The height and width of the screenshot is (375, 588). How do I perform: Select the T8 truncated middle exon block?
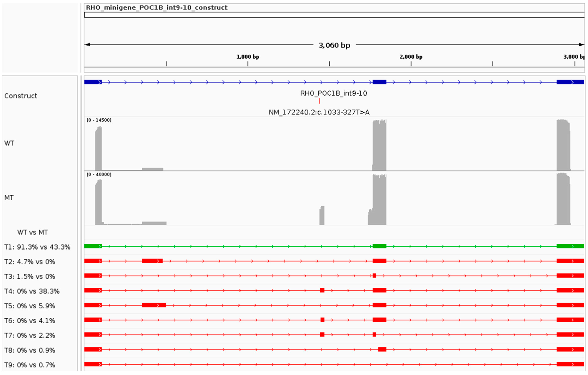click(382, 349)
